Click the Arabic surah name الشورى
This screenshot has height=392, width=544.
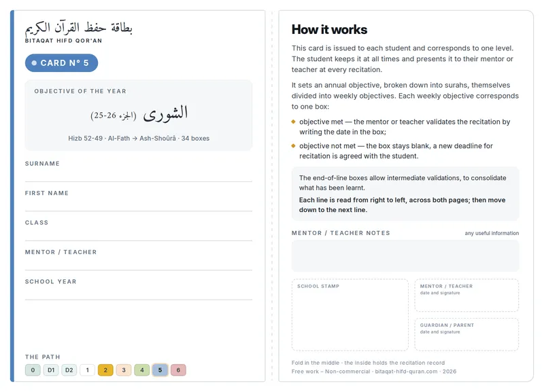coord(165,113)
